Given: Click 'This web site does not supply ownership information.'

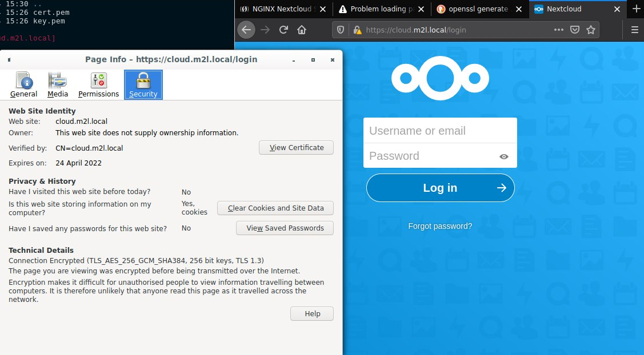Looking at the screenshot, I should pyautogui.click(x=147, y=133).
